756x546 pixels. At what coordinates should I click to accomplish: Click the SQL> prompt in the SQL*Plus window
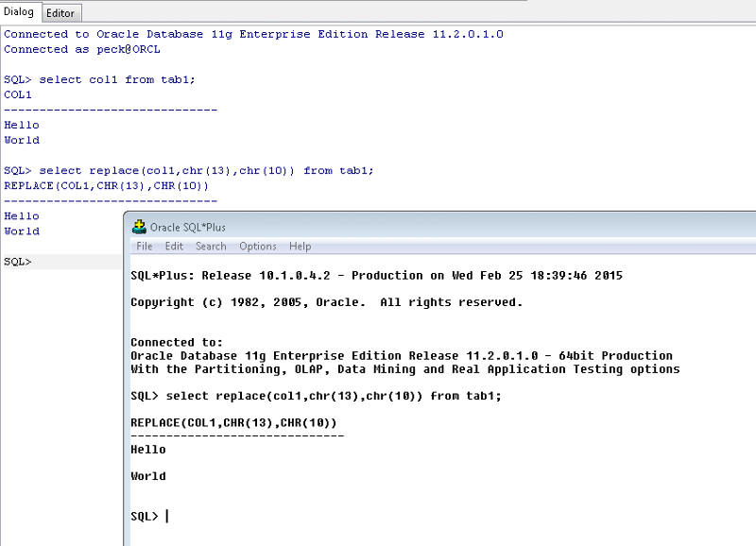[x=144, y=517]
